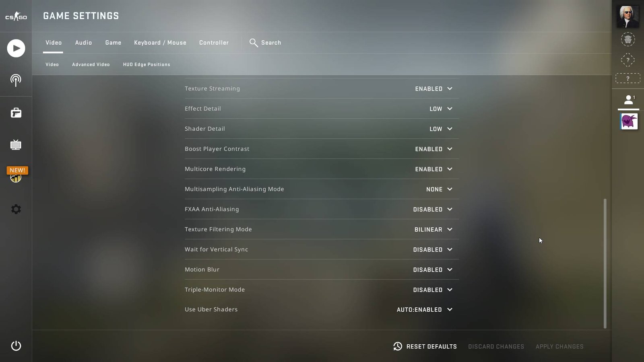644x362 pixels.
Task: Open the broadcast antenna icon in sidebar
Action: coord(16,80)
